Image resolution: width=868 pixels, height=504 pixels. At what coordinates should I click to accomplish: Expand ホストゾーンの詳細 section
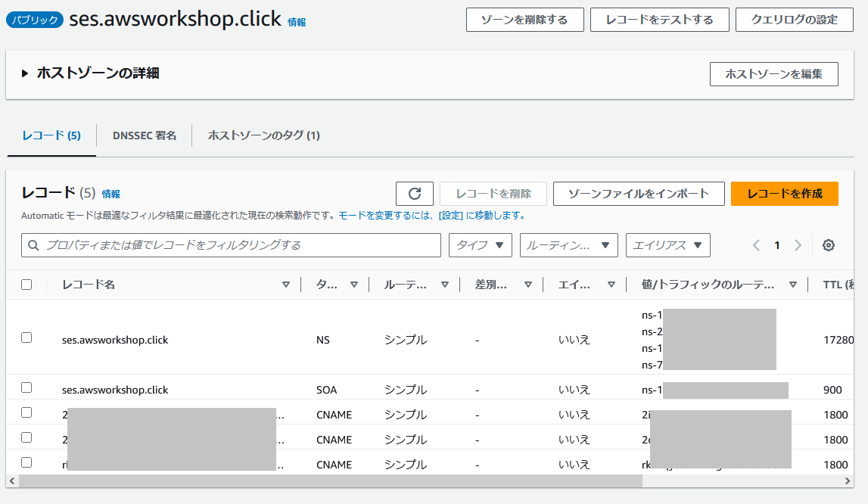point(24,73)
